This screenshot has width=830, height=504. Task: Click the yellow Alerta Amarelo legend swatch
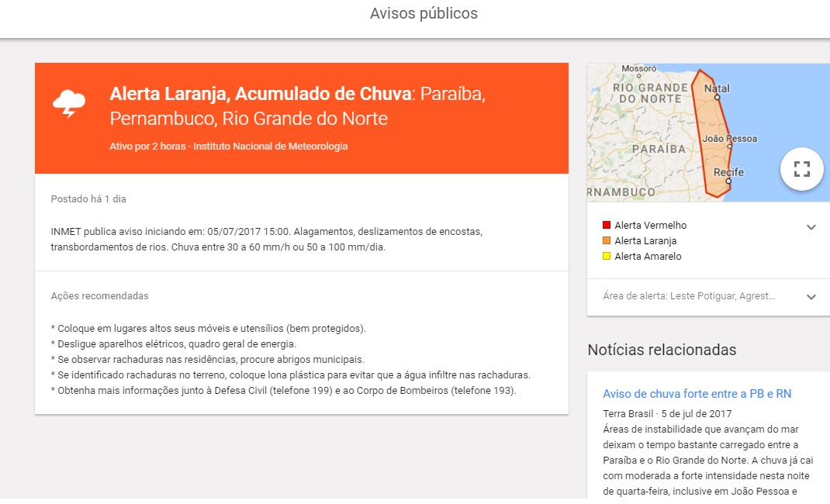tap(607, 257)
